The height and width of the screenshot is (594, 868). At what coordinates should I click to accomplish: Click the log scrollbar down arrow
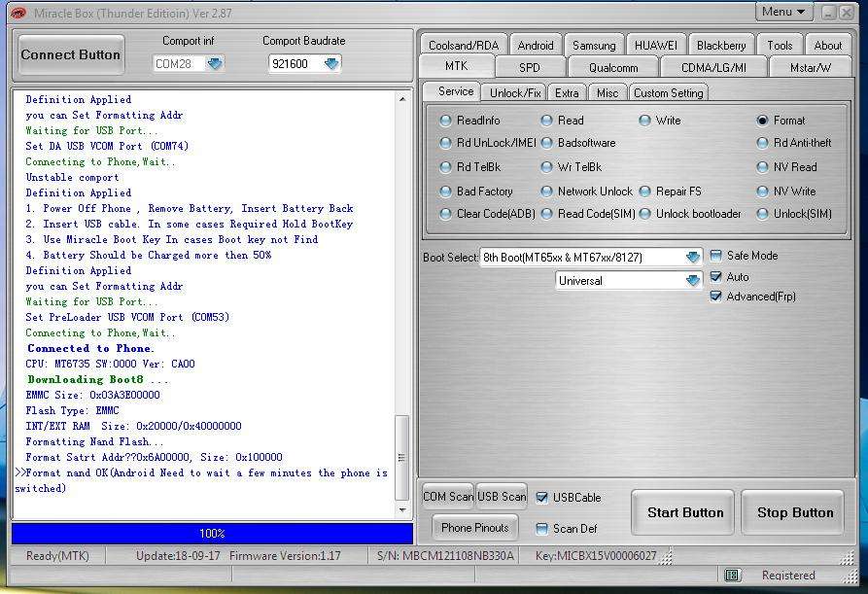coord(402,509)
